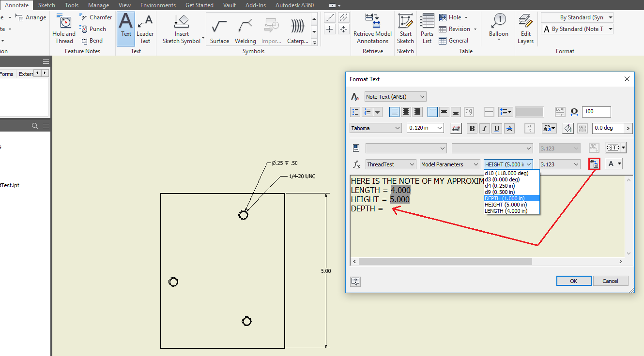Open the Parts List tool
Viewport: 644px width, 356px height.
427,29
